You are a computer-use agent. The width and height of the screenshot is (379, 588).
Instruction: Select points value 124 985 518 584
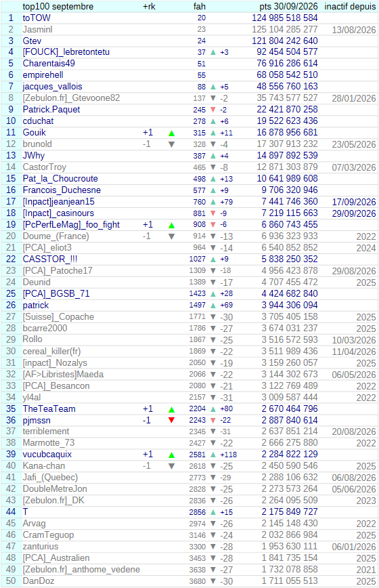click(x=285, y=18)
